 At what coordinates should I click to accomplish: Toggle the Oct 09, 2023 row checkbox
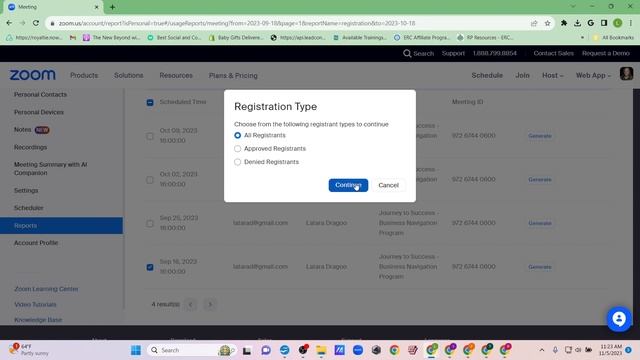(x=150, y=136)
